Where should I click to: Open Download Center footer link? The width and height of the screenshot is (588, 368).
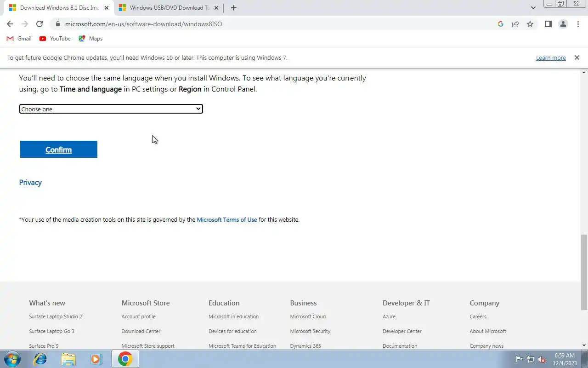(x=141, y=331)
